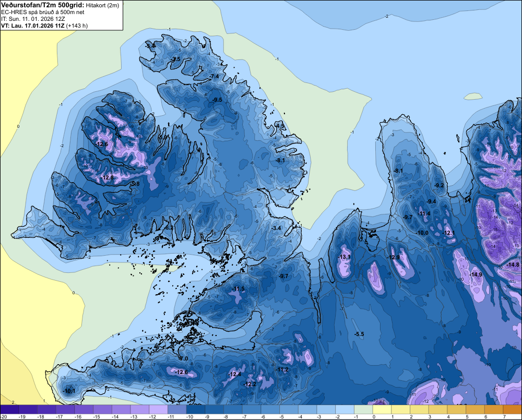Click the -5.9 temperature label
This screenshot has height=420, width=522.
(162, 137)
